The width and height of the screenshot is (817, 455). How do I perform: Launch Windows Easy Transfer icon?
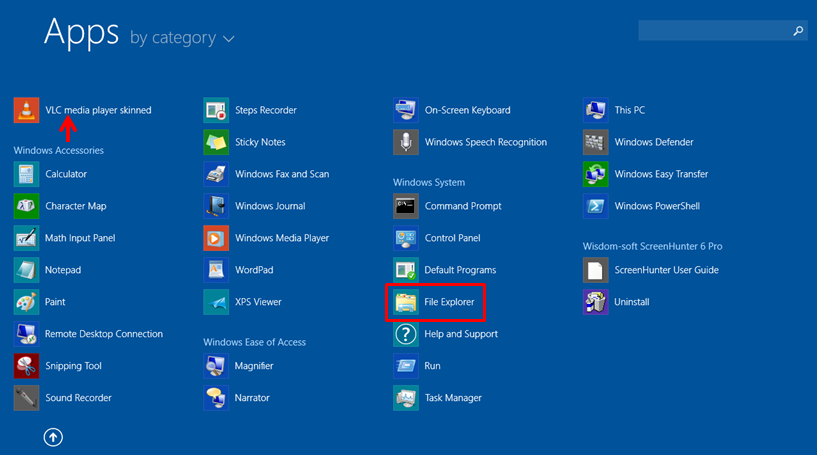pos(596,174)
